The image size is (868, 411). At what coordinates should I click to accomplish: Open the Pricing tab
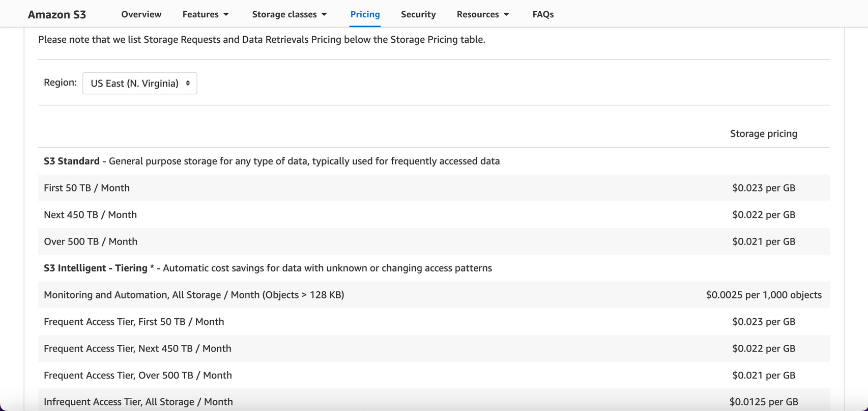tap(365, 14)
